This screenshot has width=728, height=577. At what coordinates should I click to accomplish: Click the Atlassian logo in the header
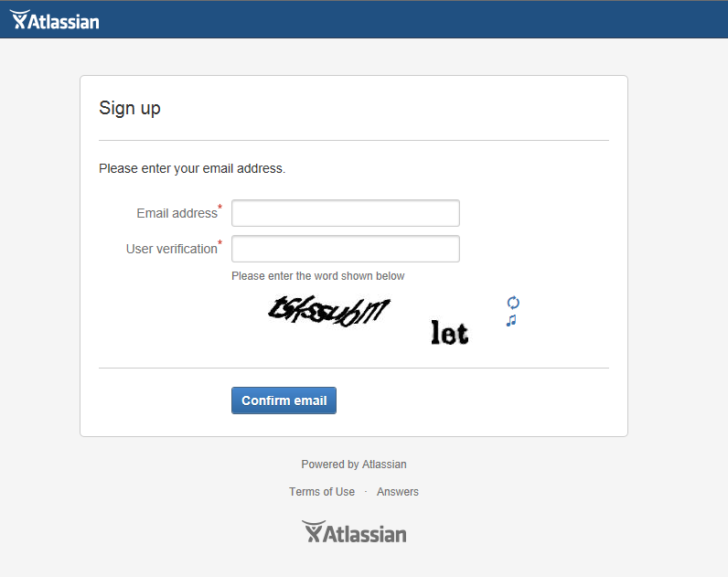[55, 20]
